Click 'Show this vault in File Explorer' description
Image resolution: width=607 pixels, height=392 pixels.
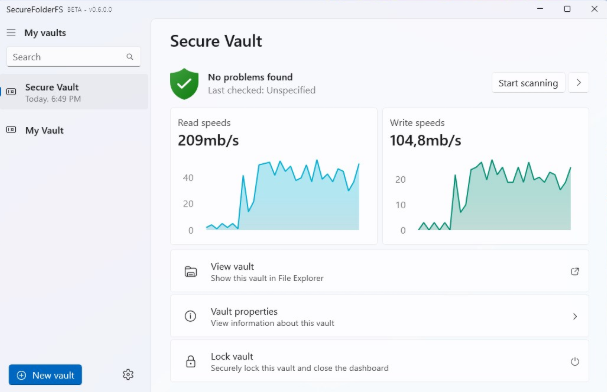(267, 278)
